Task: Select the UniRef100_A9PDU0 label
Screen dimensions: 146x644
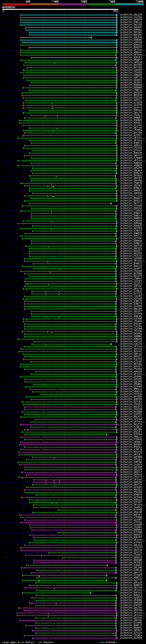Action: [x=131, y=193]
